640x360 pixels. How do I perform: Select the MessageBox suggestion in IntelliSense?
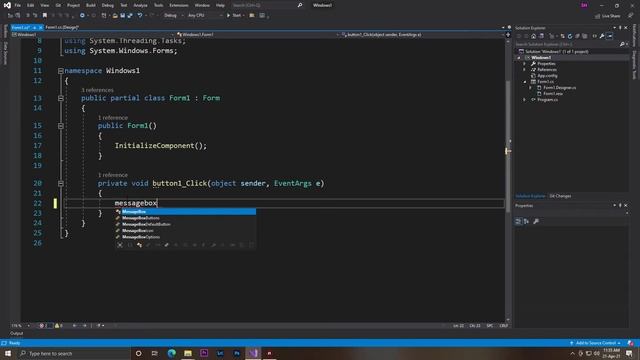[x=185, y=212]
